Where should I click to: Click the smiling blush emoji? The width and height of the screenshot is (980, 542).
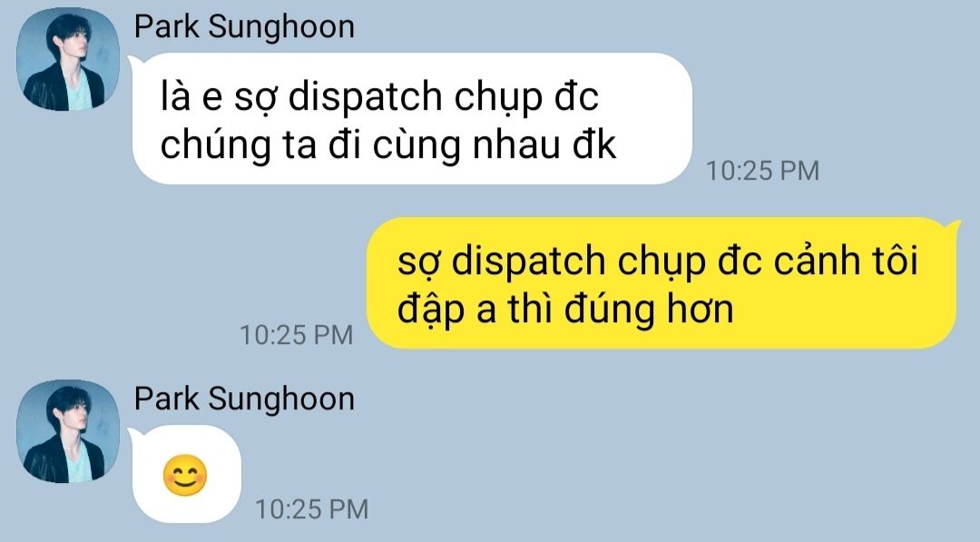coord(185,476)
